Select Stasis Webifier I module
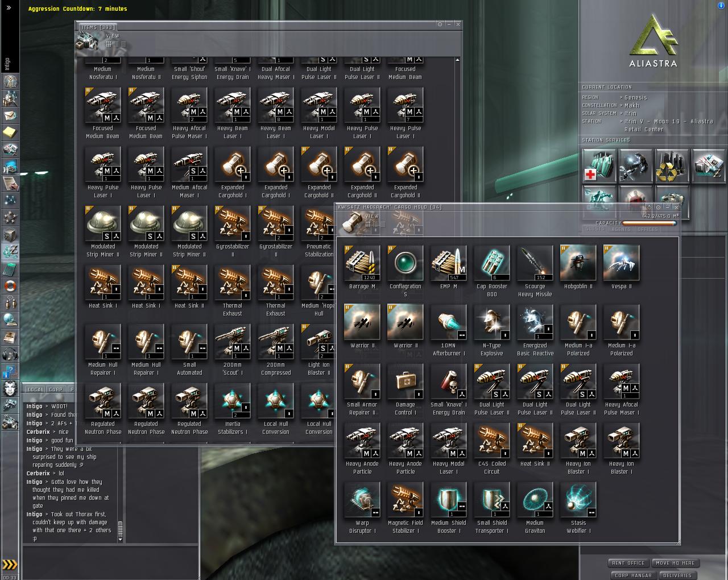This screenshot has height=580, width=728. (x=578, y=508)
